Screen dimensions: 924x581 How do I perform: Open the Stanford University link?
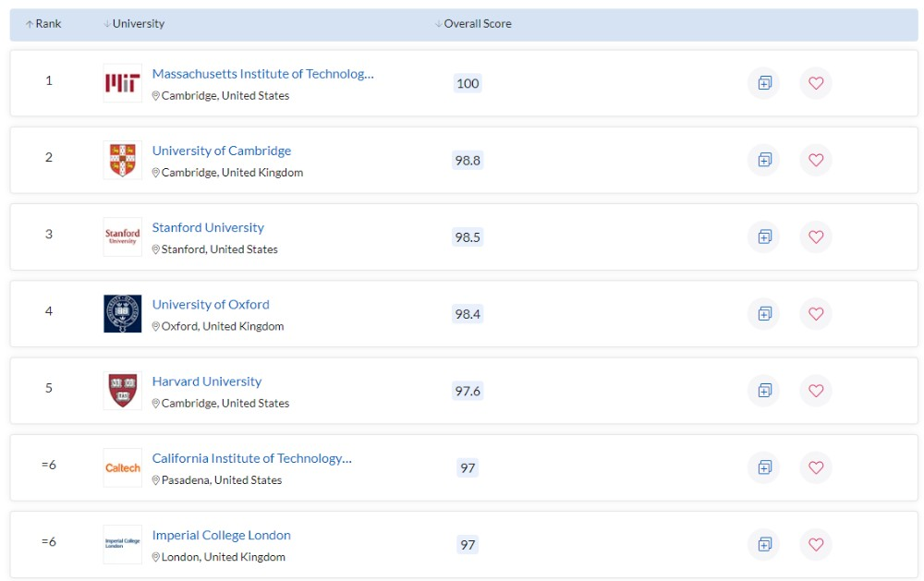click(x=208, y=227)
